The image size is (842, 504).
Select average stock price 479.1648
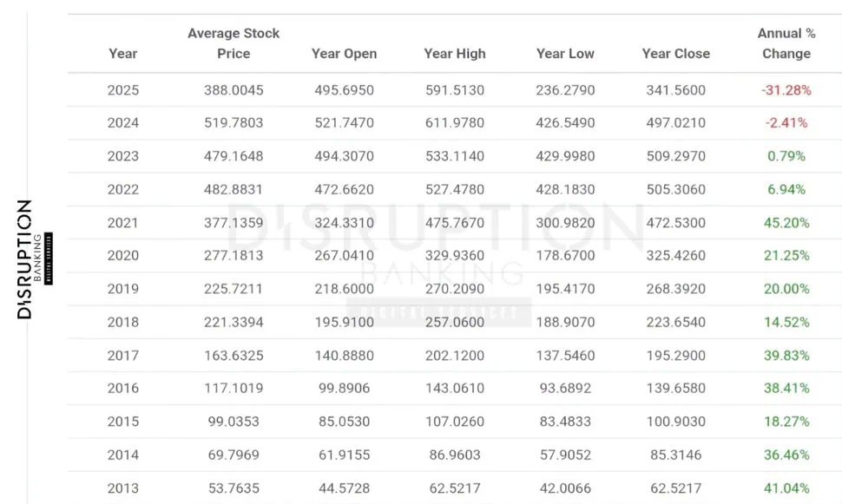[x=234, y=156]
